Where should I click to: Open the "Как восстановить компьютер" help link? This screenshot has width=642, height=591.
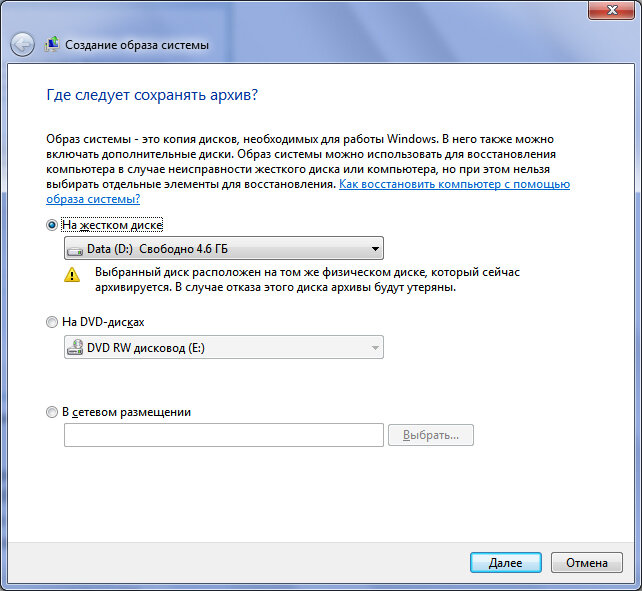(454, 185)
